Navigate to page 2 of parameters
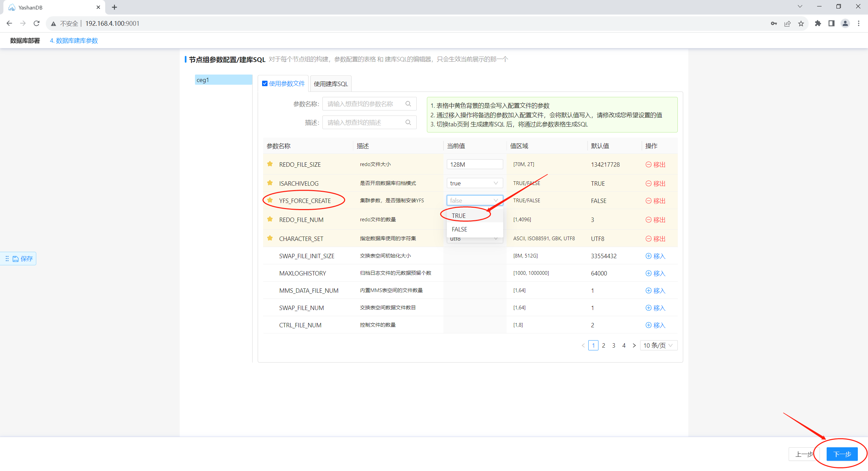The image size is (868, 471). point(604,345)
